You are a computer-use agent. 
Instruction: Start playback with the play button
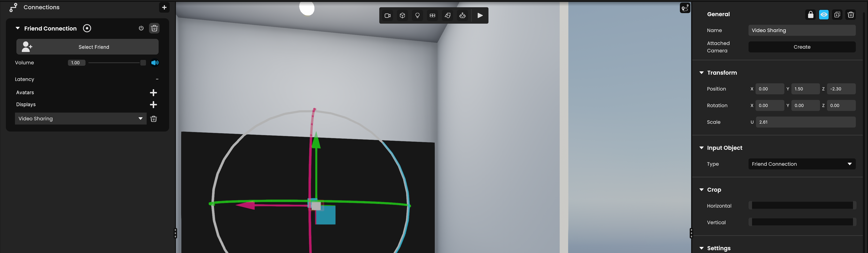[x=480, y=15]
